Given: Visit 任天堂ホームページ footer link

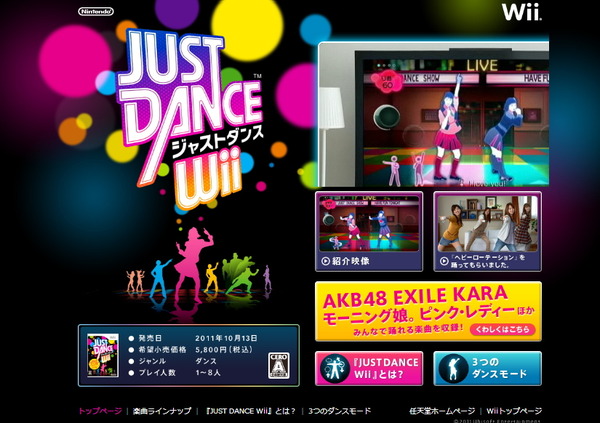Looking at the screenshot, I should [x=442, y=411].
